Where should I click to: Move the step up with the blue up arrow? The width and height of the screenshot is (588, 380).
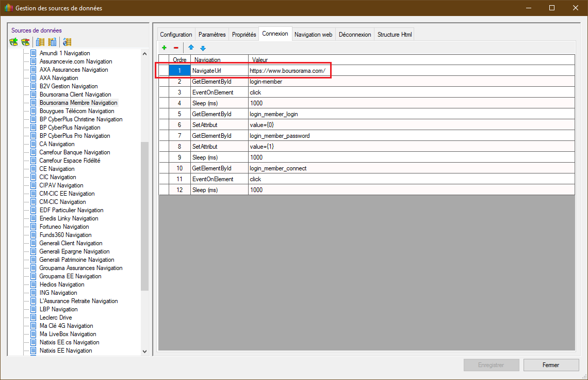tap(191, 48)
